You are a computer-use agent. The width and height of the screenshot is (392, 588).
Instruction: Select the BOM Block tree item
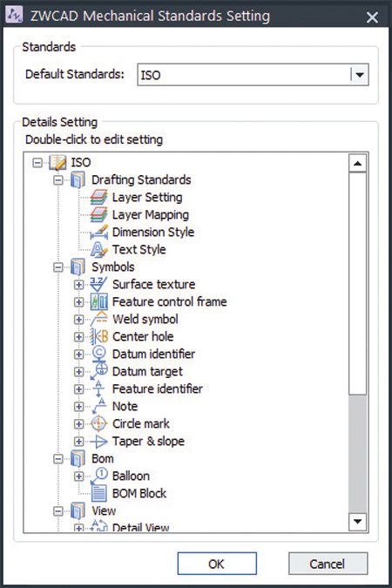[x=139, y=494]
